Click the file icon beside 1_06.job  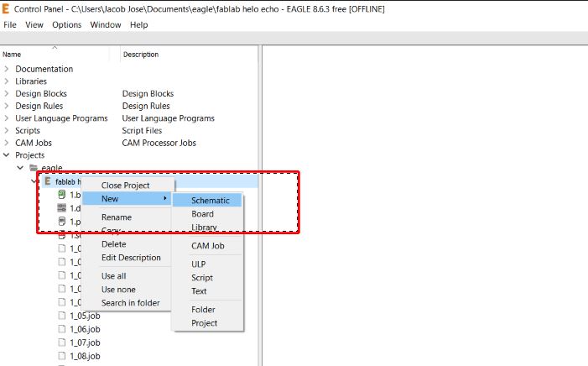[62, 329]
